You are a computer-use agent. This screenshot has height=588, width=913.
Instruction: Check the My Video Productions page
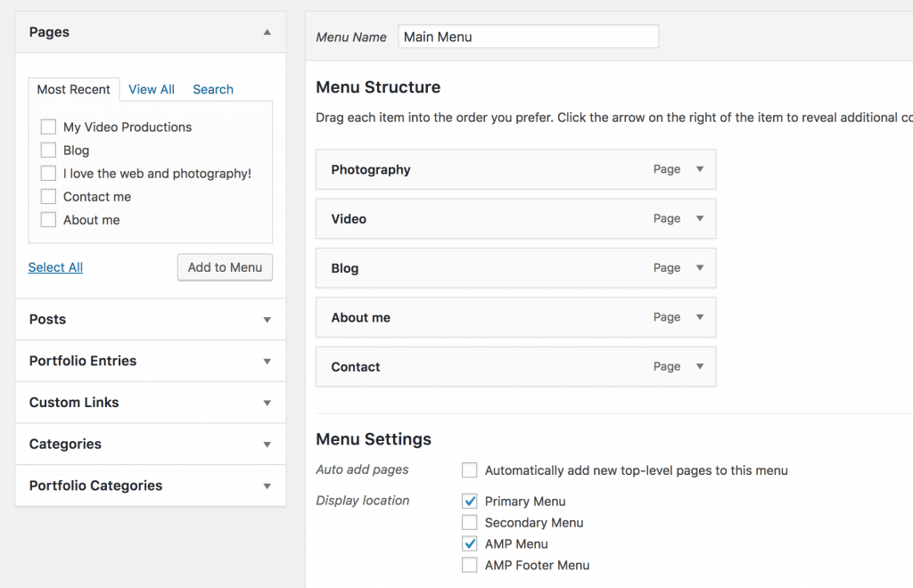pyautogui.click(x=48, y=127)
